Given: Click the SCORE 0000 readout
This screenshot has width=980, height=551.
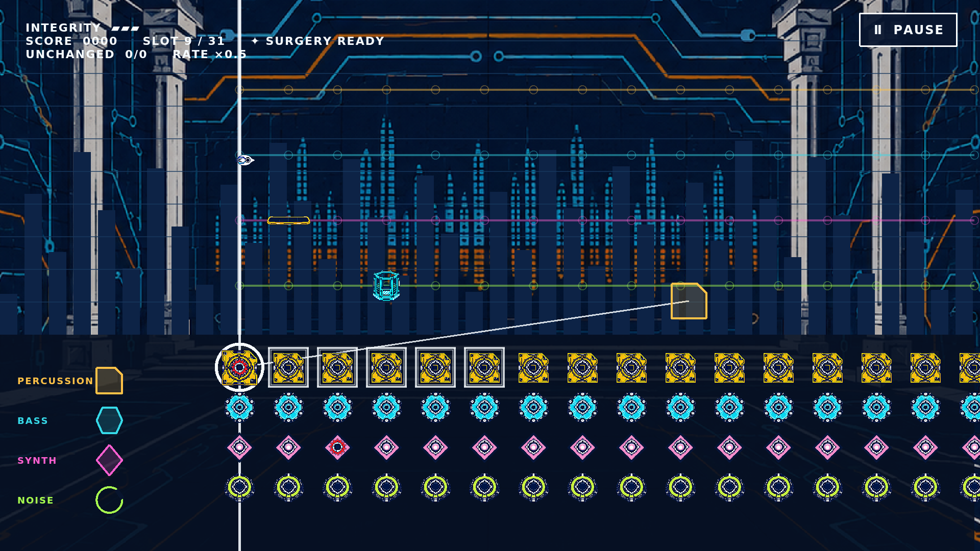Looking at the screenshot, I should 71,41.
